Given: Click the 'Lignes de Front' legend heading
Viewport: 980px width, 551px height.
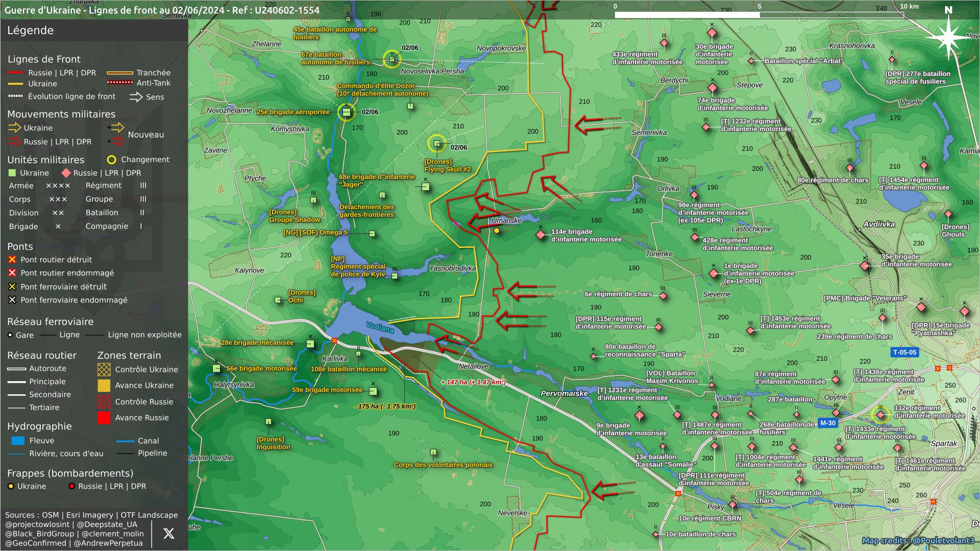Looking at the screenshot, I should click(x=44, y=59).
